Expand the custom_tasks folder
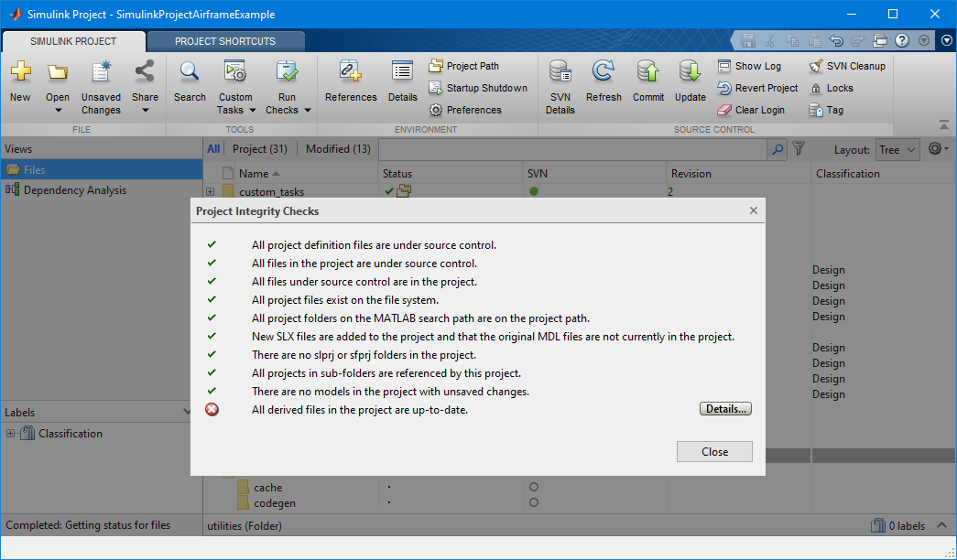Viewport: 957px width, 560px height. [210, 191]
